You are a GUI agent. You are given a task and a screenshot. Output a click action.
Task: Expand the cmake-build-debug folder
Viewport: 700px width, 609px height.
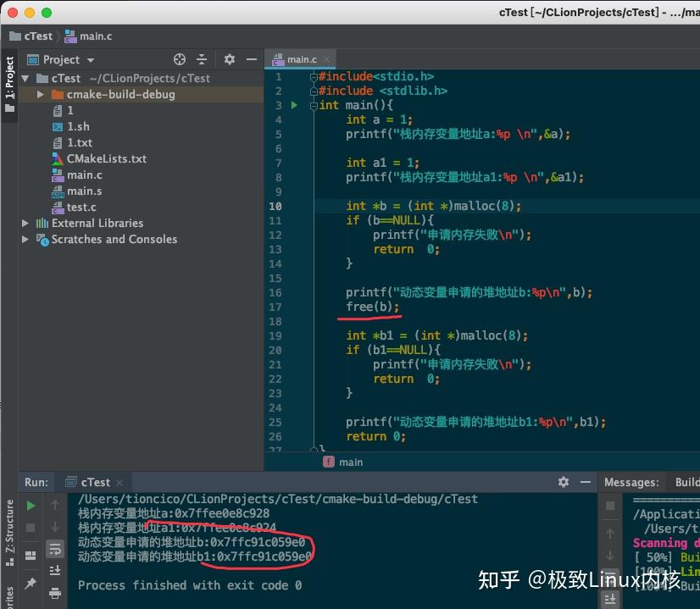39,94
